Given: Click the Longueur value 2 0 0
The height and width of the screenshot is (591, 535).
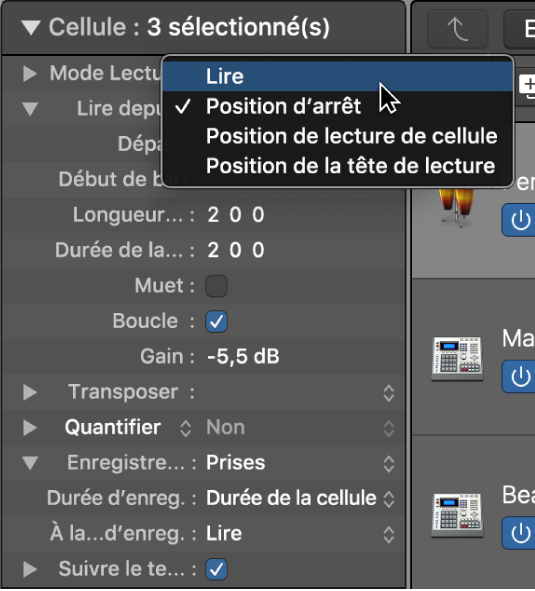Looking at the screenshot, I should click(236, 215).
